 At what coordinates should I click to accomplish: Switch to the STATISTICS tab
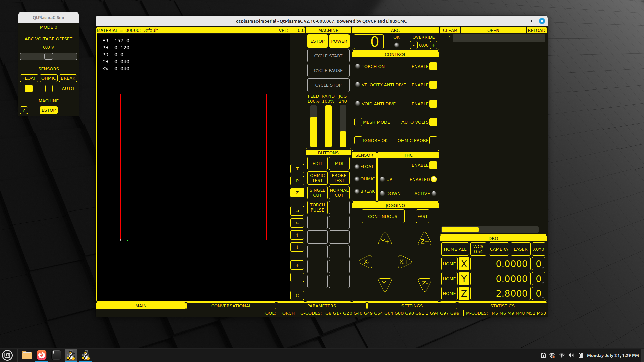click(x=502, y=306)
